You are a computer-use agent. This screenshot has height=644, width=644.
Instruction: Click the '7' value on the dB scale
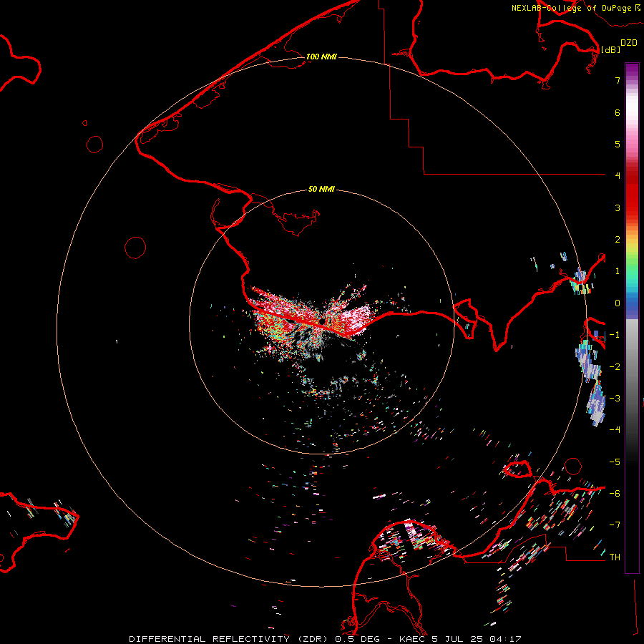618,81
